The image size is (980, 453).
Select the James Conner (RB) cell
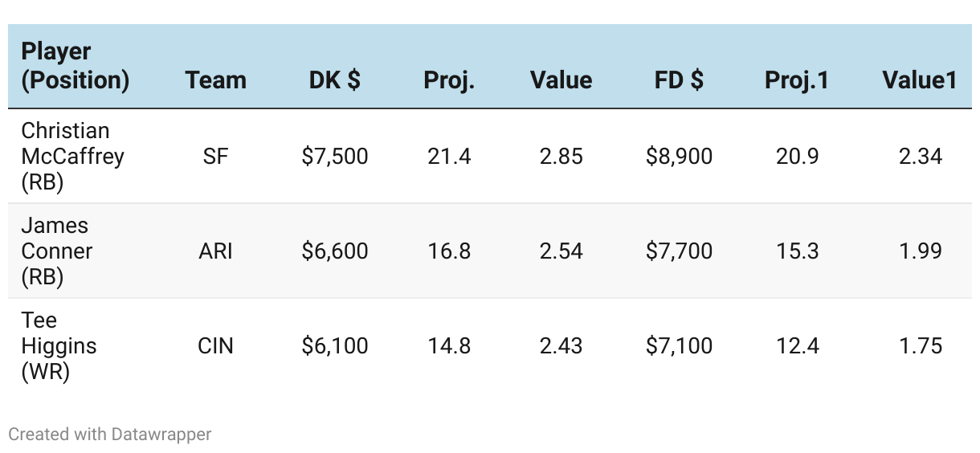(56, 251)
